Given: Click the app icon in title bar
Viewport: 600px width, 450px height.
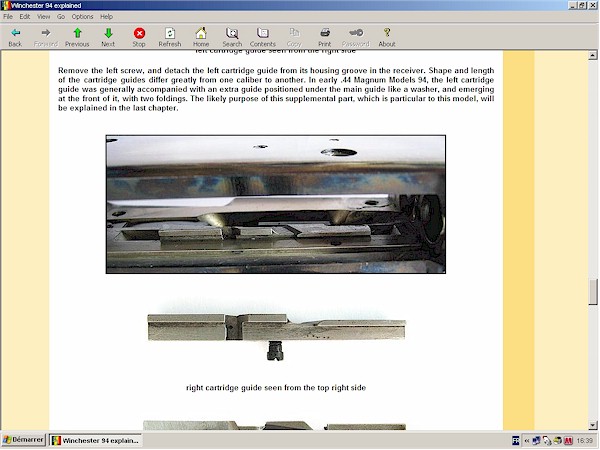Looking at the screenshot, I should click(x=6, y=5).
